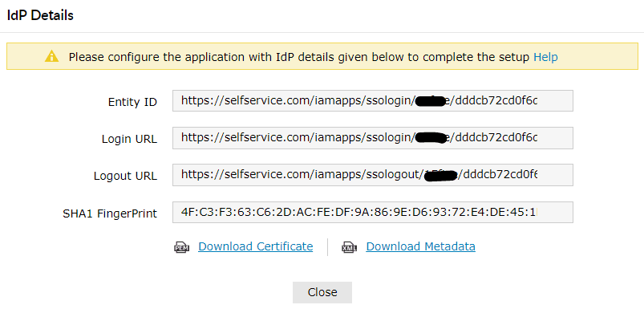Screen dimensions: 644x309
Task: Select the Logout URL field
Action: point(372,175)
